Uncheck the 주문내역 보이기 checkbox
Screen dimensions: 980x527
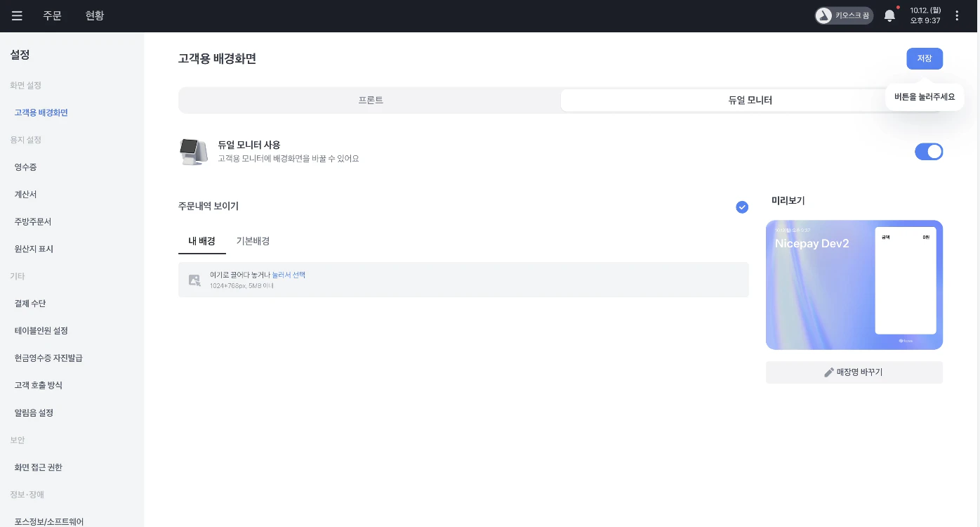tap(742, 207)
